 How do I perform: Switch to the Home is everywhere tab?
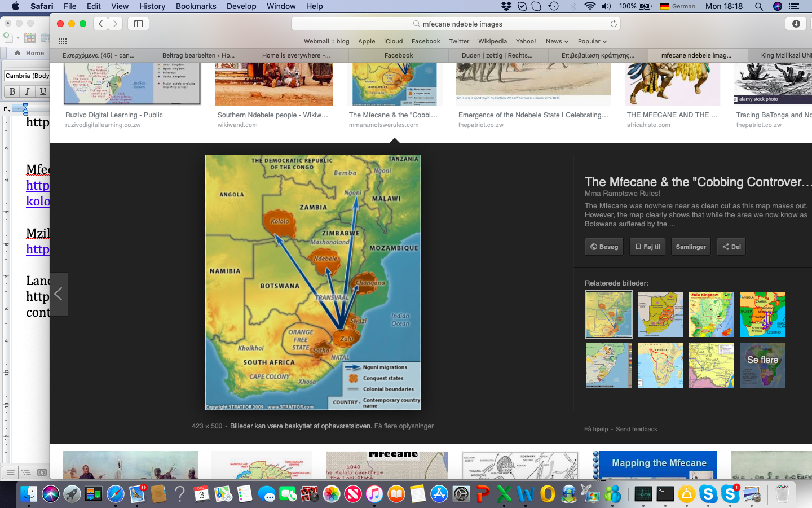299,55
